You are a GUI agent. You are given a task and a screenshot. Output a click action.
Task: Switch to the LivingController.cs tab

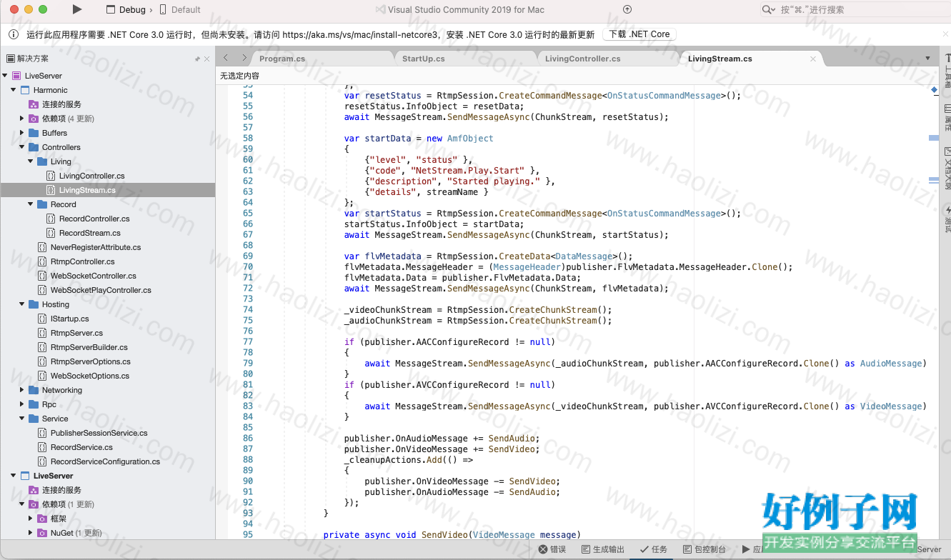[x=582, y=59]
